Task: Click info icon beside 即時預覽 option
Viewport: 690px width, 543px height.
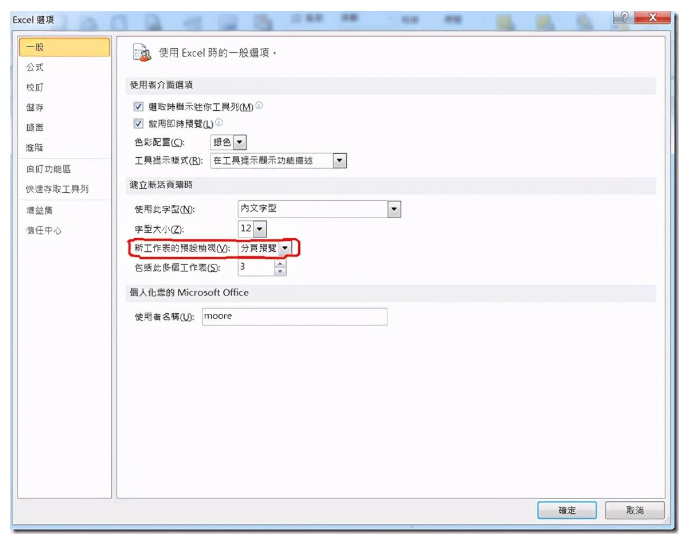Action: tap(219, 122)
